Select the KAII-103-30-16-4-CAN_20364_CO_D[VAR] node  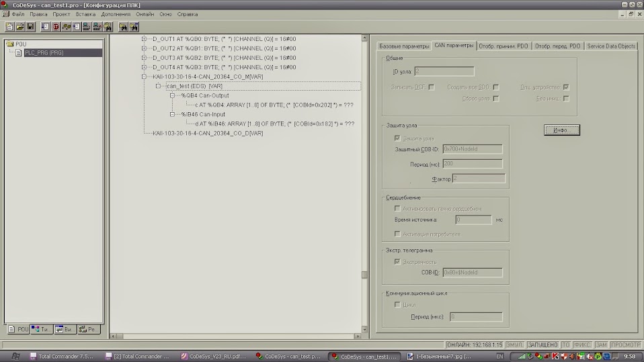click(x=208, y=134)
